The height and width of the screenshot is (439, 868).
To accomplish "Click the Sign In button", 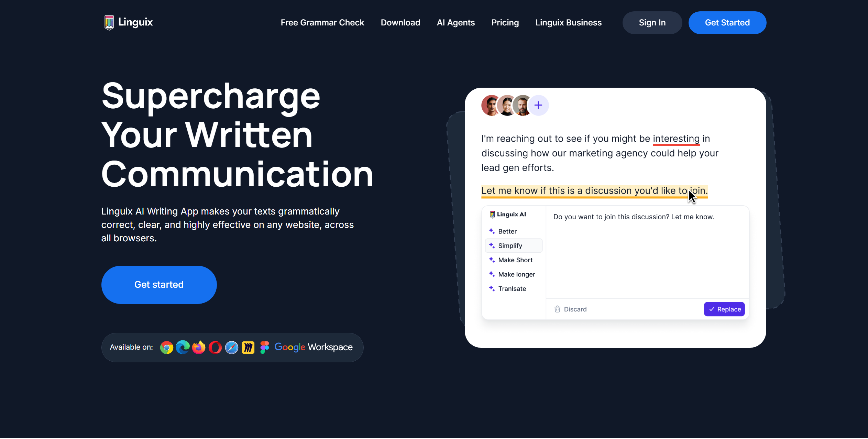I will [652, 23].
